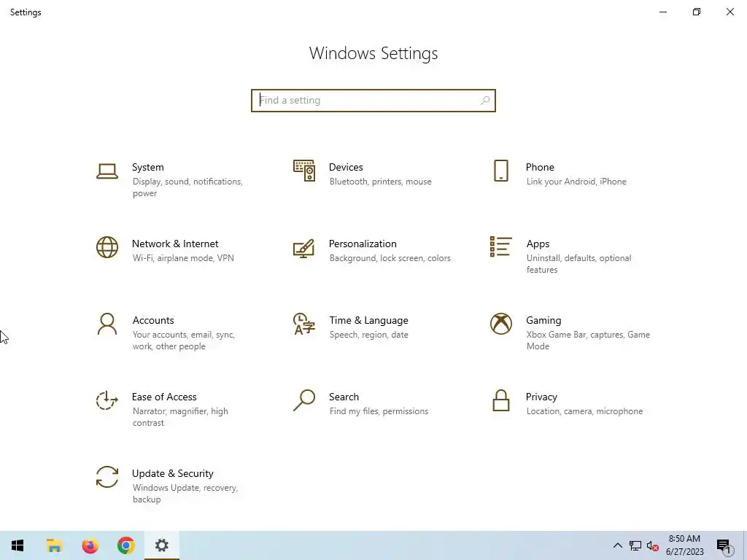The image size is (747, 560).
Task: Open Firefox from the taskbar
Action: click(x=90, y=545)
